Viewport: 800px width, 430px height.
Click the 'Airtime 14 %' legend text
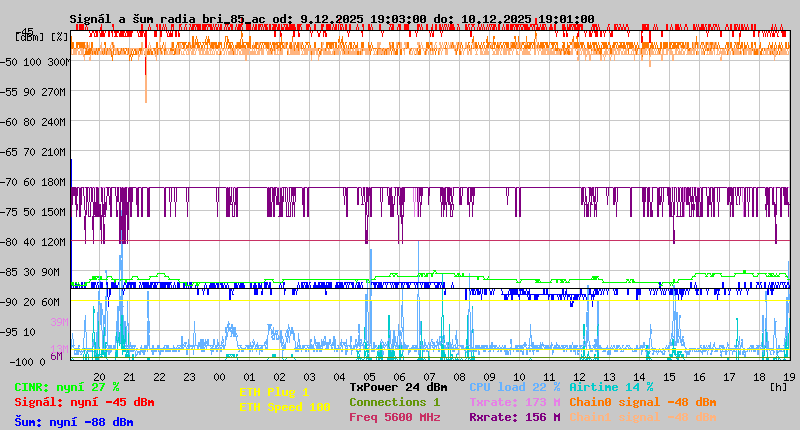point(611,387)
